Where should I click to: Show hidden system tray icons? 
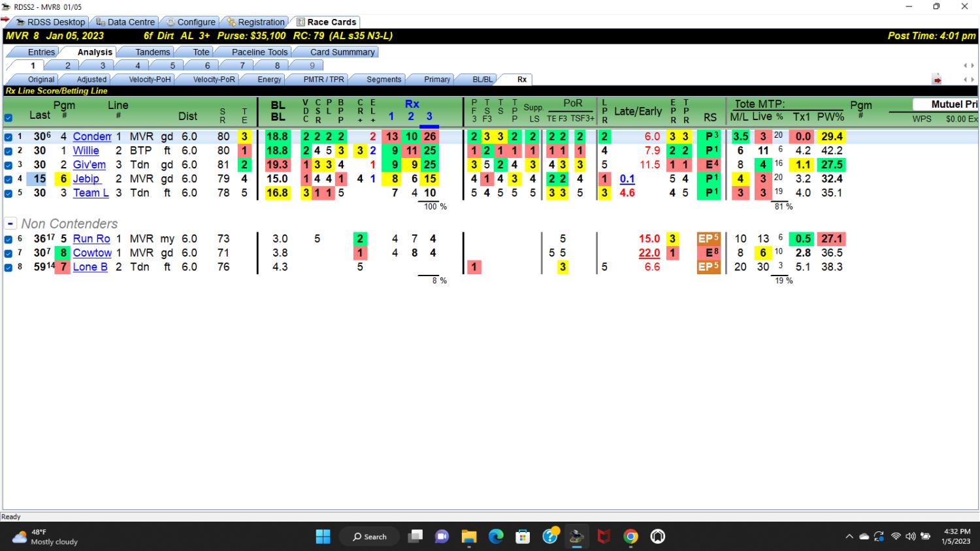(849, 537)
